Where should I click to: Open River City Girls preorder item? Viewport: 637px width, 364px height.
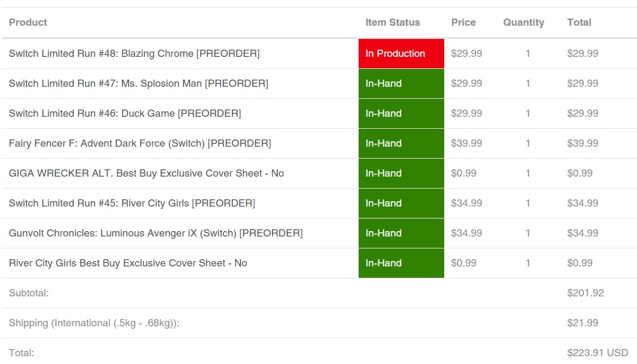pos(132,203)
